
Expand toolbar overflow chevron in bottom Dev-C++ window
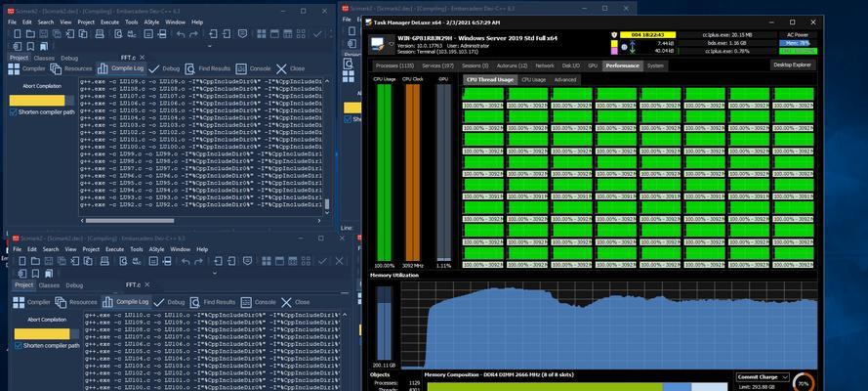click(215, 273)
